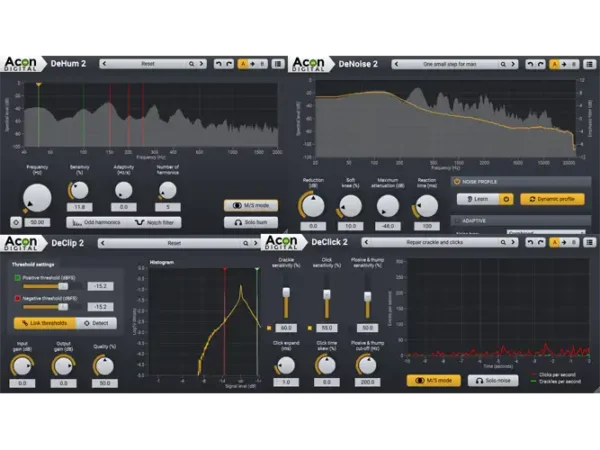Click the Dynamic profile button
Viewport: 600px width, 450px height.
pyautogui.click(x=552, y=199)
